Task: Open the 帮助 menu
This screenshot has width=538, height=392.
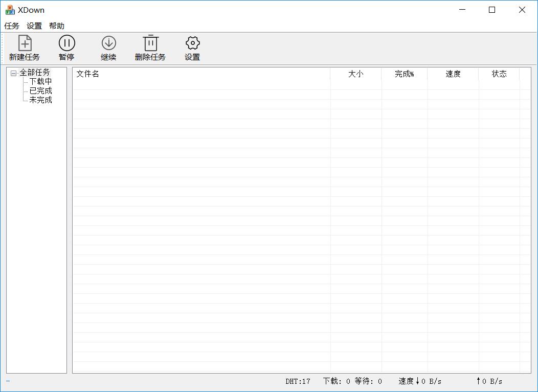Action: (57, 26)
